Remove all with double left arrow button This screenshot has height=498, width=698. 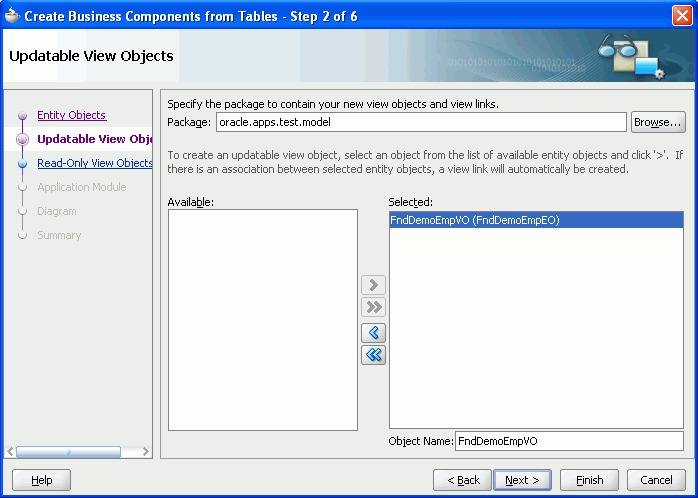(373, 355)
